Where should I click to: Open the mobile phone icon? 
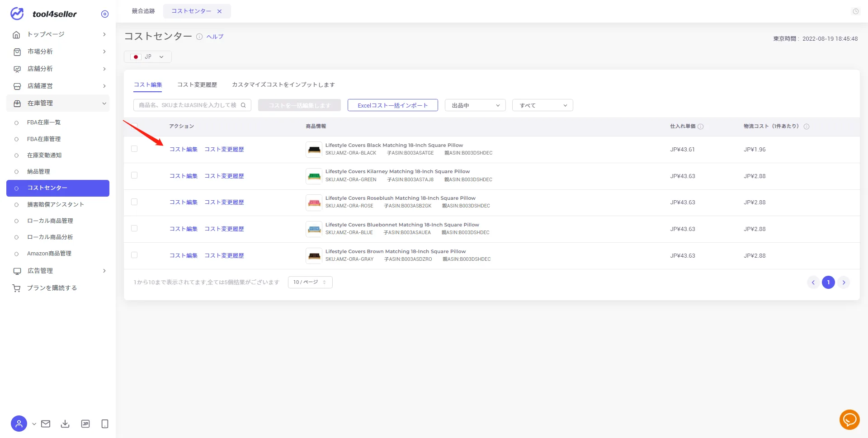click(x=105, y=424)
